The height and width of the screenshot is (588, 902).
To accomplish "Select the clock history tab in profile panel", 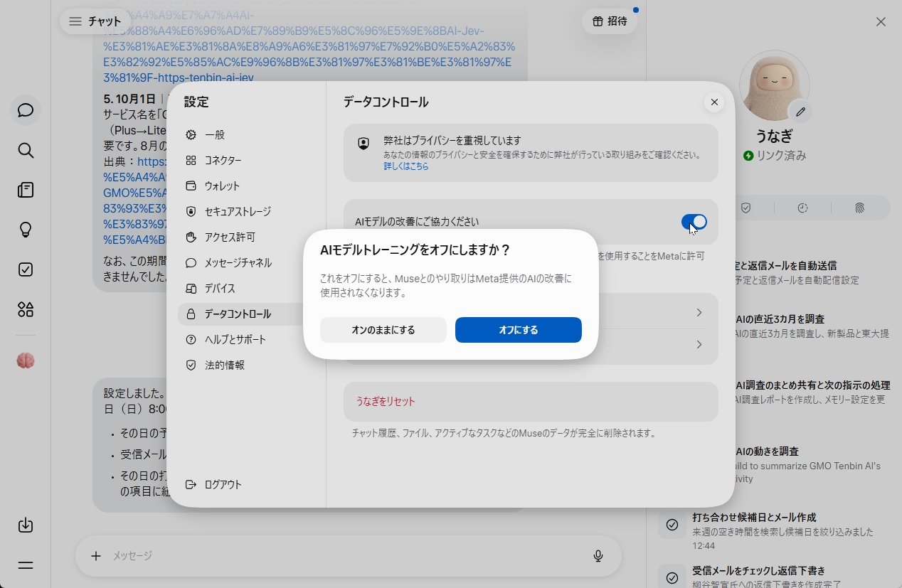I will (802, 208).
